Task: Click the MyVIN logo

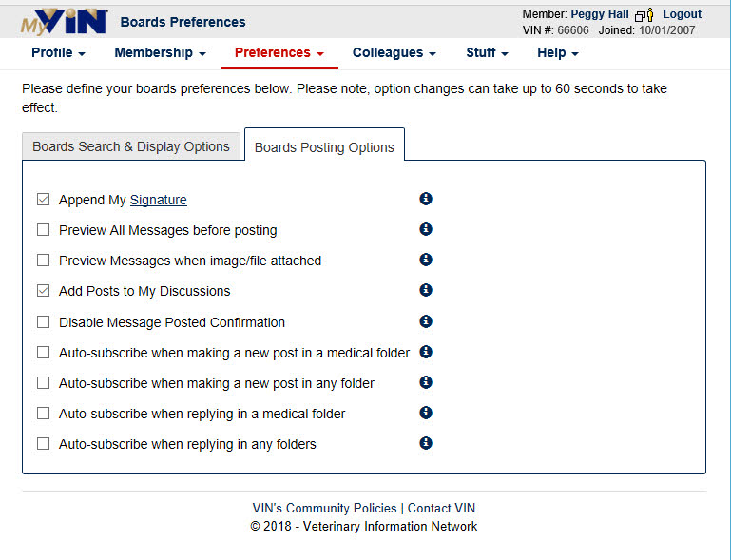Action: pyautogui.click(x=64, y=22)
